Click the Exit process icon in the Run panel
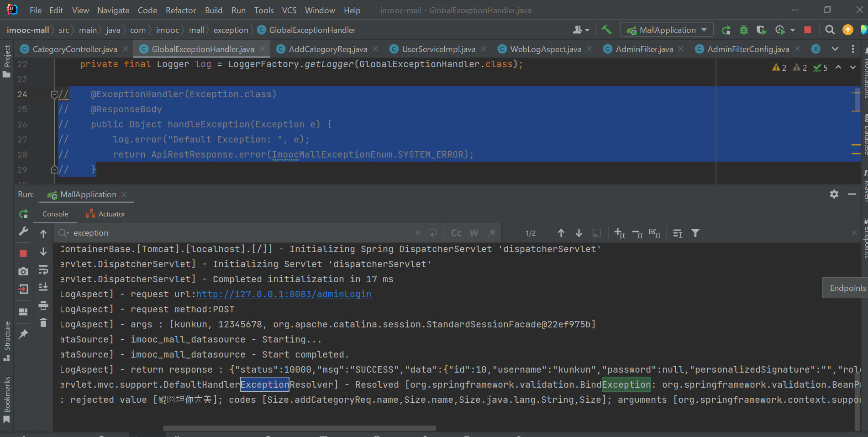The height and width of the screenshot is (437, 868). [24, 289]
